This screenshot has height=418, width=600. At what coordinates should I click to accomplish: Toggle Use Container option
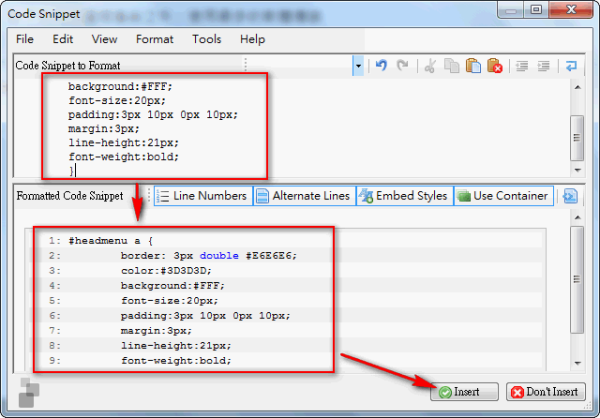504,196
